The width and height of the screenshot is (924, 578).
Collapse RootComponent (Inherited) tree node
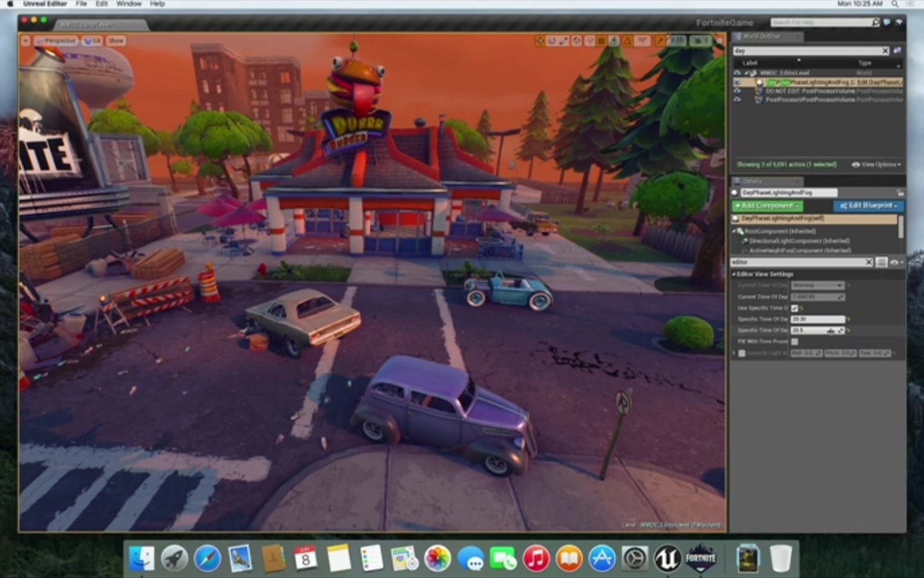click(x=733, y=231)
